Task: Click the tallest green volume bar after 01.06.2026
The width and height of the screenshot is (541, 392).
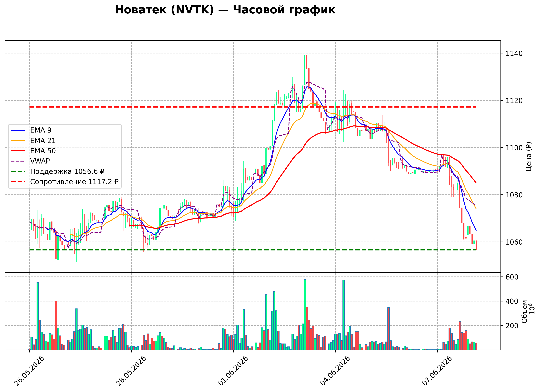Action: point(305,315)
